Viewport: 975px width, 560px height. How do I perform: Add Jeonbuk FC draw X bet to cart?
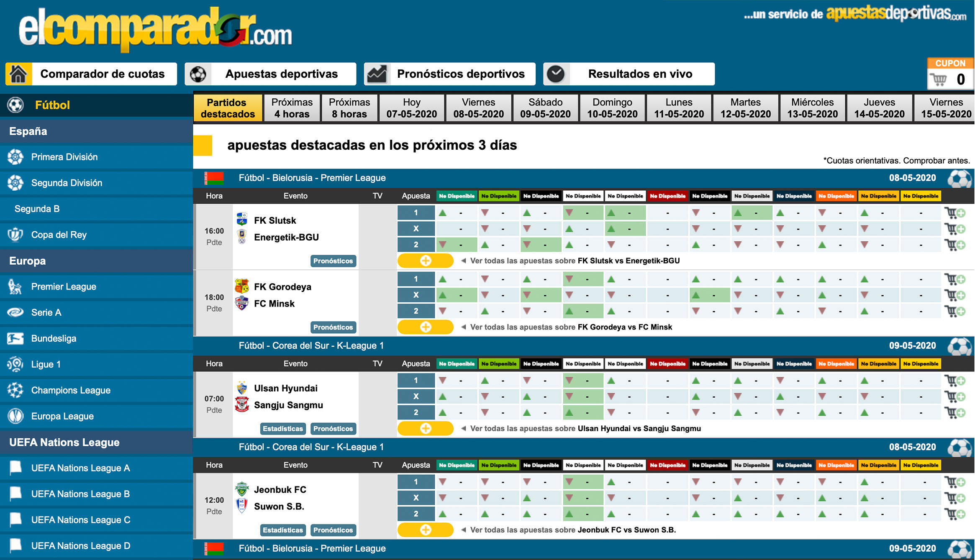(x=955, y=498)
